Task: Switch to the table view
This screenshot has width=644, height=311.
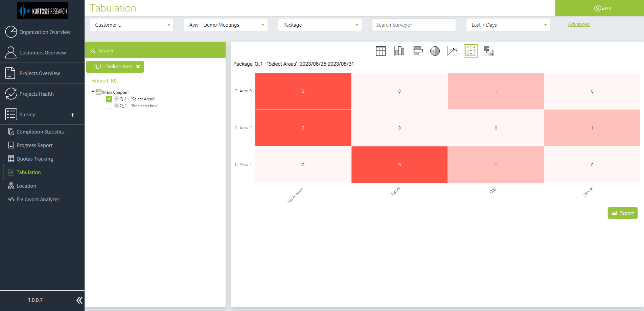Action: [381, 51]
